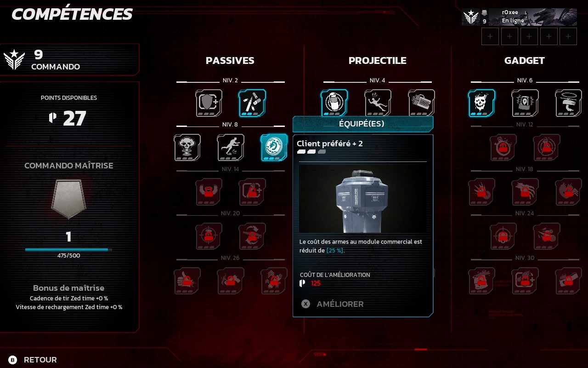The height and width of the screenshot is (368, 588).
Task: Choose the mushroom cloud skull passive skill
Action: click(x=187, y=148)
